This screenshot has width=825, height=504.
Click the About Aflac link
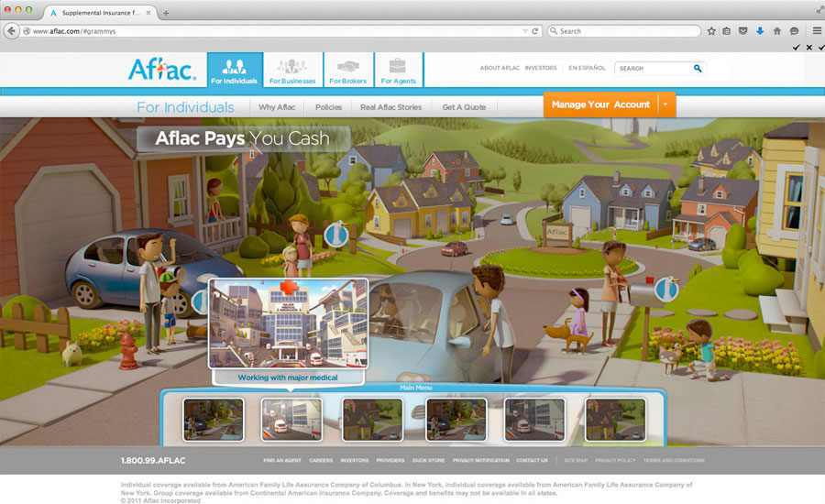coord(500,68)
